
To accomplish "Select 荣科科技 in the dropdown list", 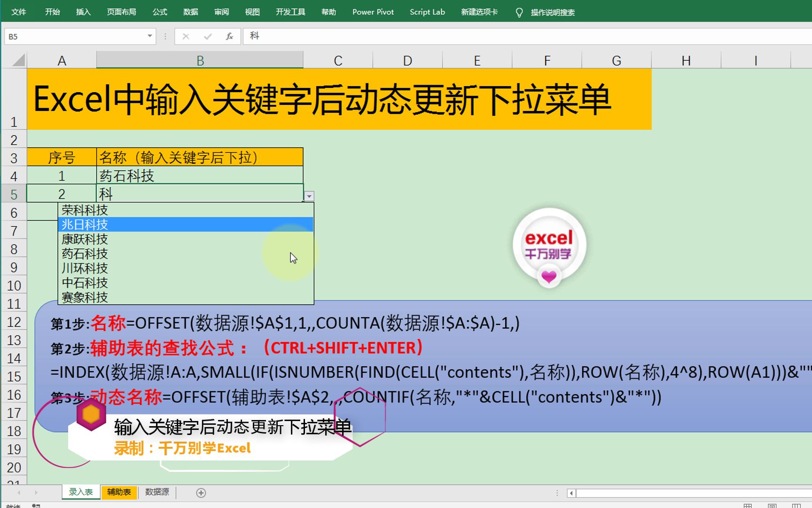I will click(85, 210).
